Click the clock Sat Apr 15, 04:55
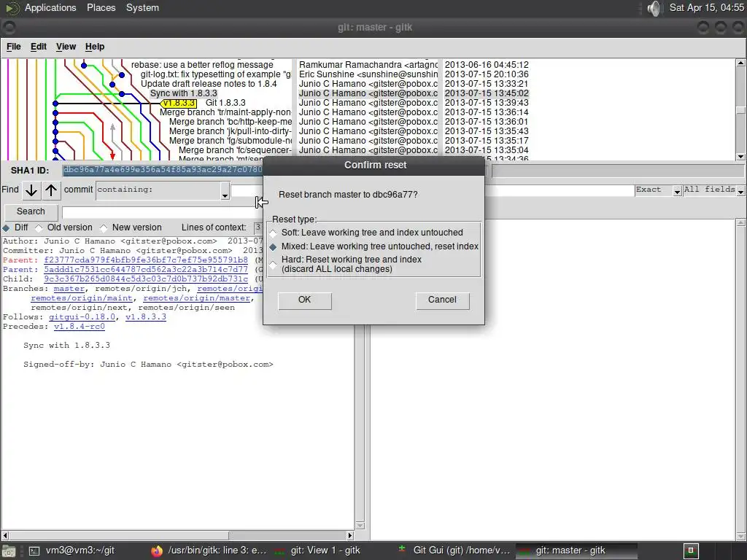The width and height of the screenshot is (747, 560). 706,7
